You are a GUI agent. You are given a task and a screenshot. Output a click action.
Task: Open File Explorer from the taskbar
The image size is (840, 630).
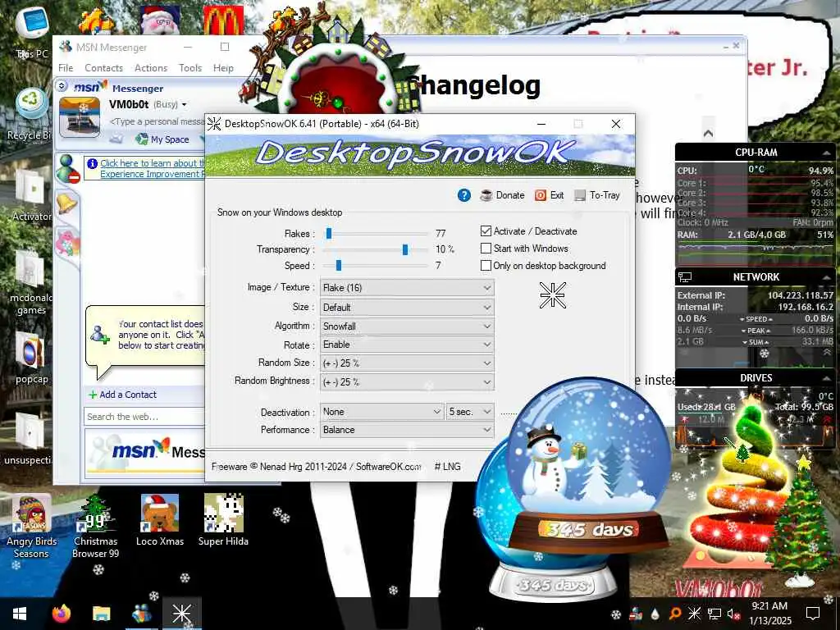101,614
